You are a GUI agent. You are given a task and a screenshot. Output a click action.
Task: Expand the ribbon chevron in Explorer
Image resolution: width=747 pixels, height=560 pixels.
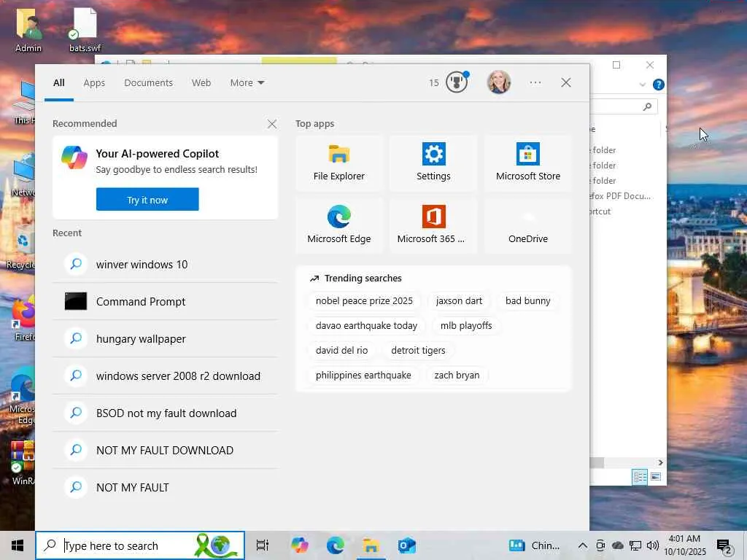tap(642, 85)
